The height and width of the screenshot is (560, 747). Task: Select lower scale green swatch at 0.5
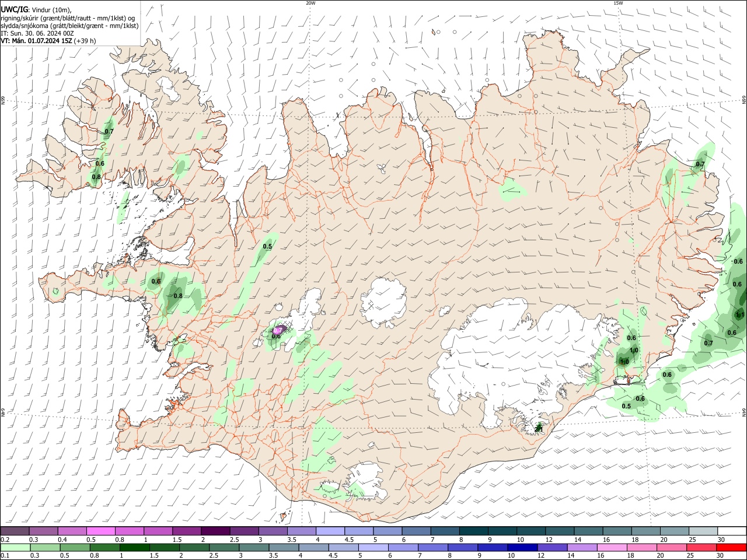tap(75, 547)
